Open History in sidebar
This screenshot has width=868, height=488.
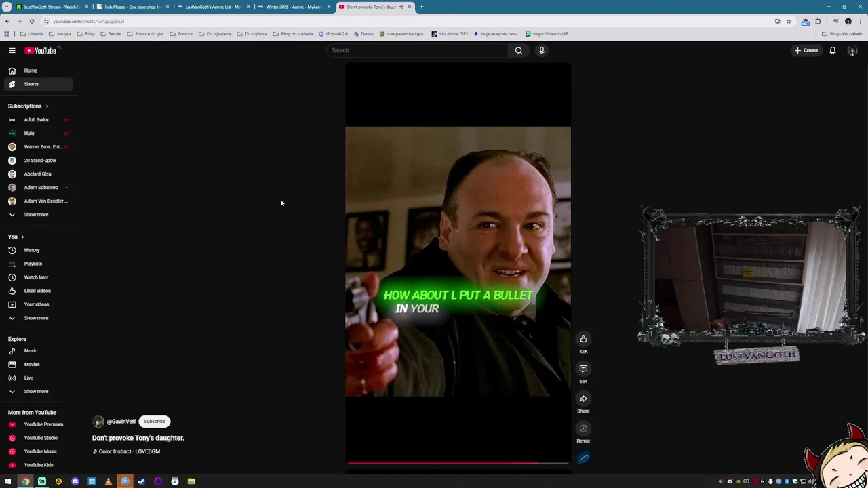coord(39,250)
